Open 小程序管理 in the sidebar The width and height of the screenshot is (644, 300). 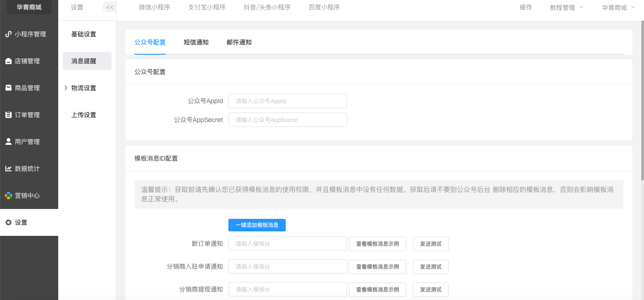[x=29, y=34]
